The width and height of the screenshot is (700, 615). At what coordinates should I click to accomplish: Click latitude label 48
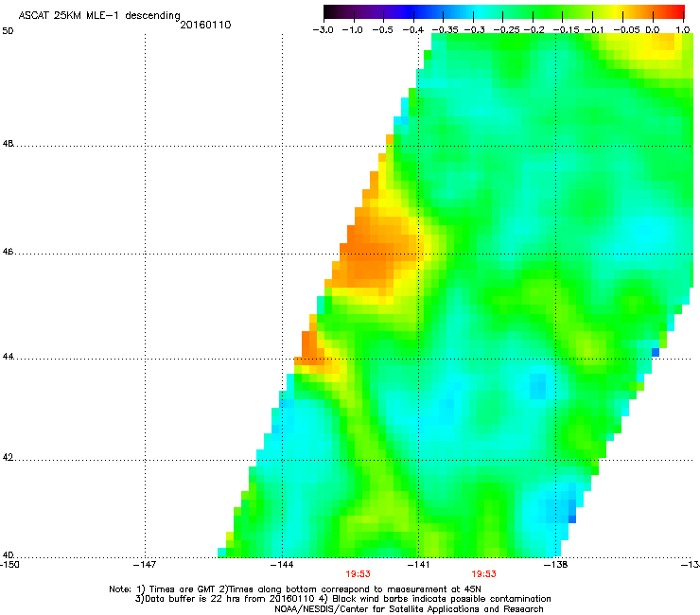click(x=8, y=144)
